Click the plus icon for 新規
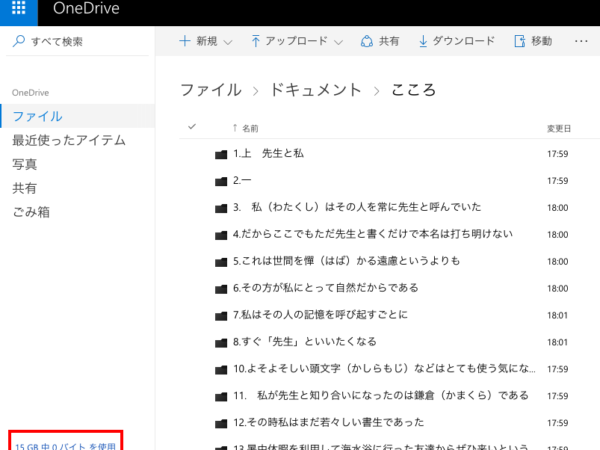This screenshot has width=600, height=450. 185,41
